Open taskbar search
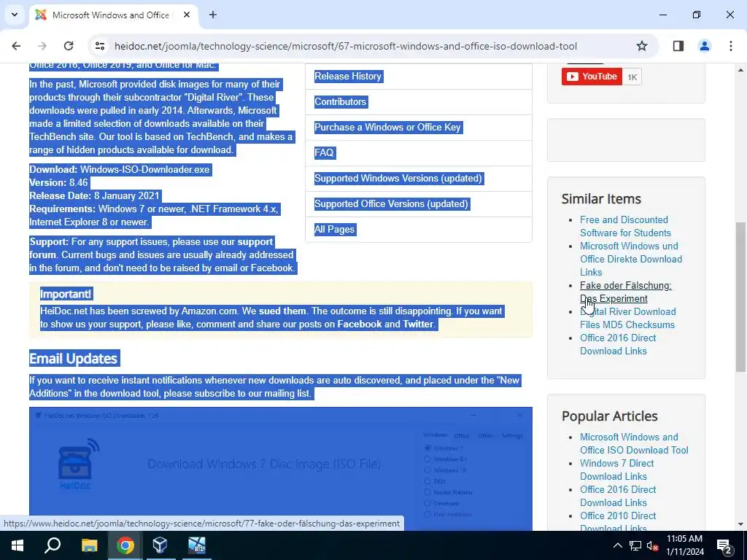 (53, 545)
